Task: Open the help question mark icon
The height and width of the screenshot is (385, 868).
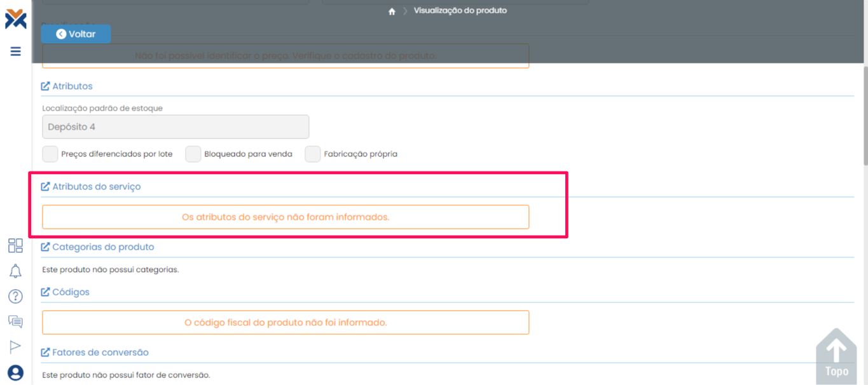Action: [15, 296]
